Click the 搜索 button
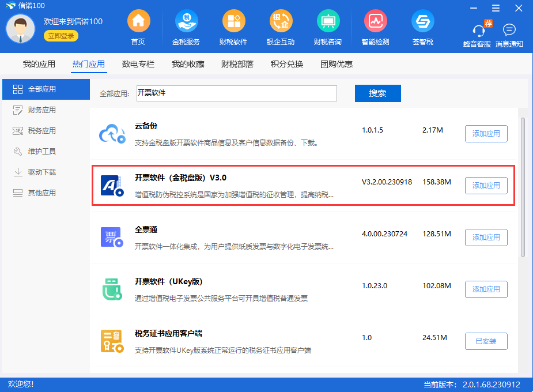 377,93
